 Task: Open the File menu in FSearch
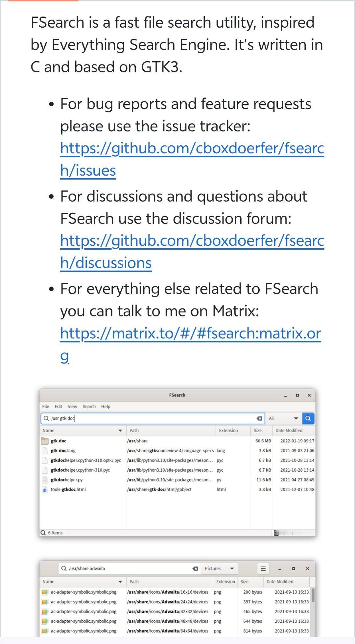coord(46,407)
